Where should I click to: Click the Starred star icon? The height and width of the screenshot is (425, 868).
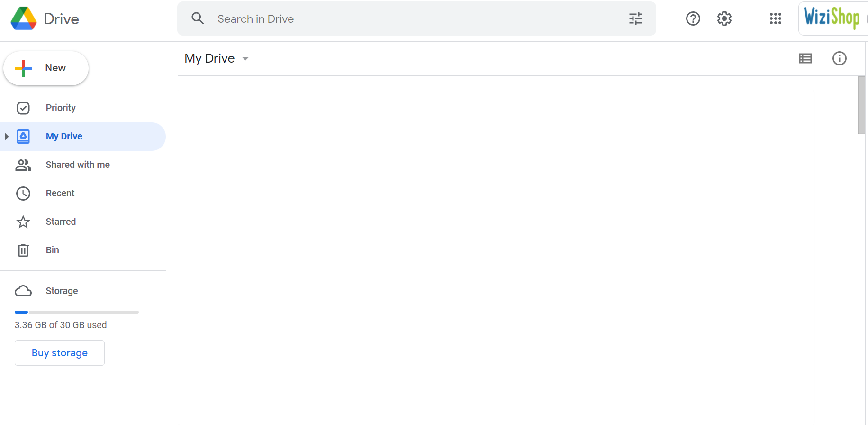pyautogui.click(x=23, y=222)
